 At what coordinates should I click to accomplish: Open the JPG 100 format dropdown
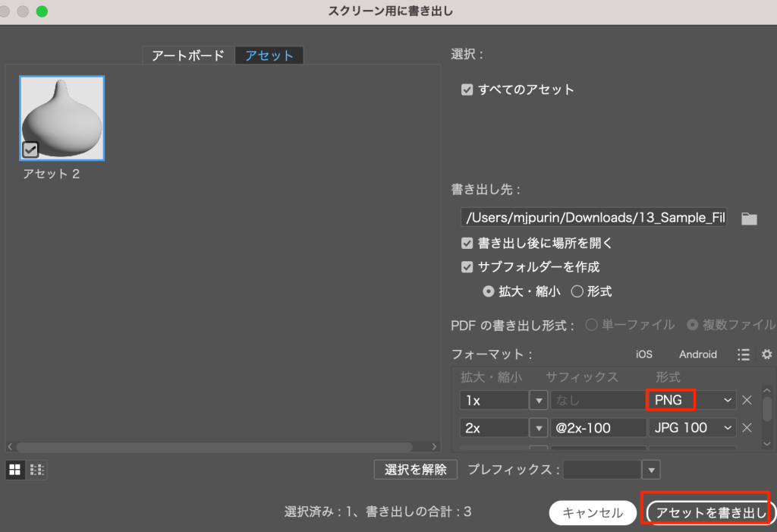[691, 428]
